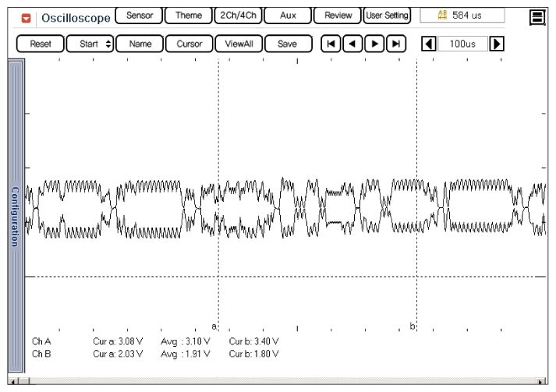Toggle the 2Ch/4Ch channel mode

point(238,16)
